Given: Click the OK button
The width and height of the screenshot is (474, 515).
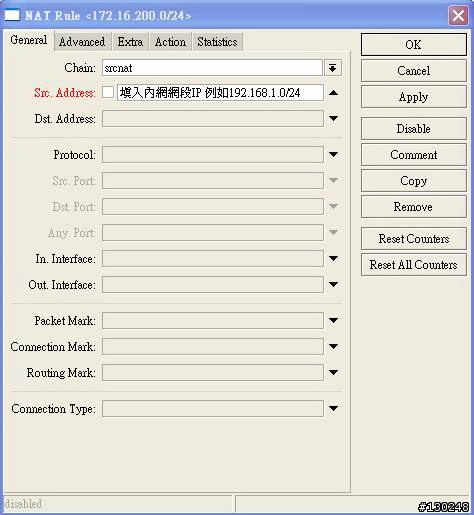Looking at the screenshot, I should pos(414,44).
